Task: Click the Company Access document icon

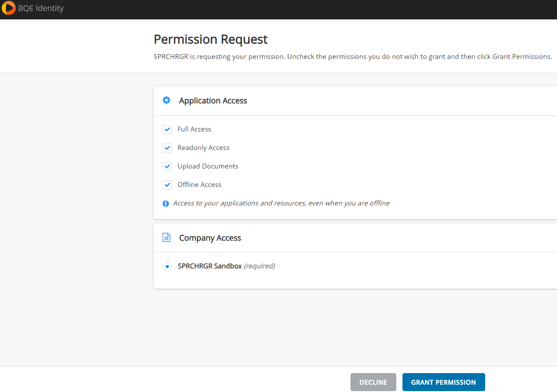Action: click(x=166, y=238)
